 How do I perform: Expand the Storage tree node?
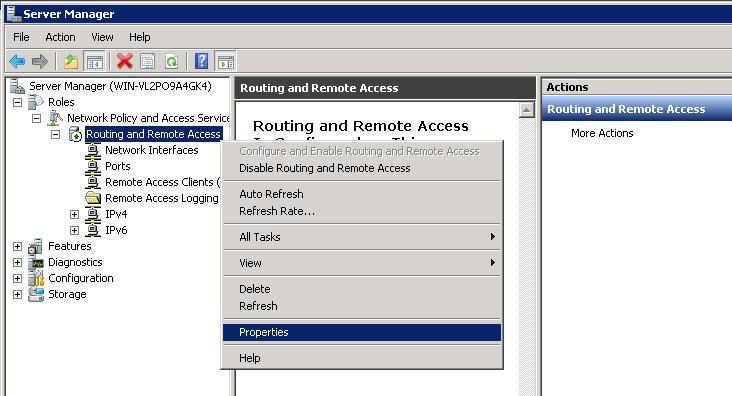[x=17, y=294]
